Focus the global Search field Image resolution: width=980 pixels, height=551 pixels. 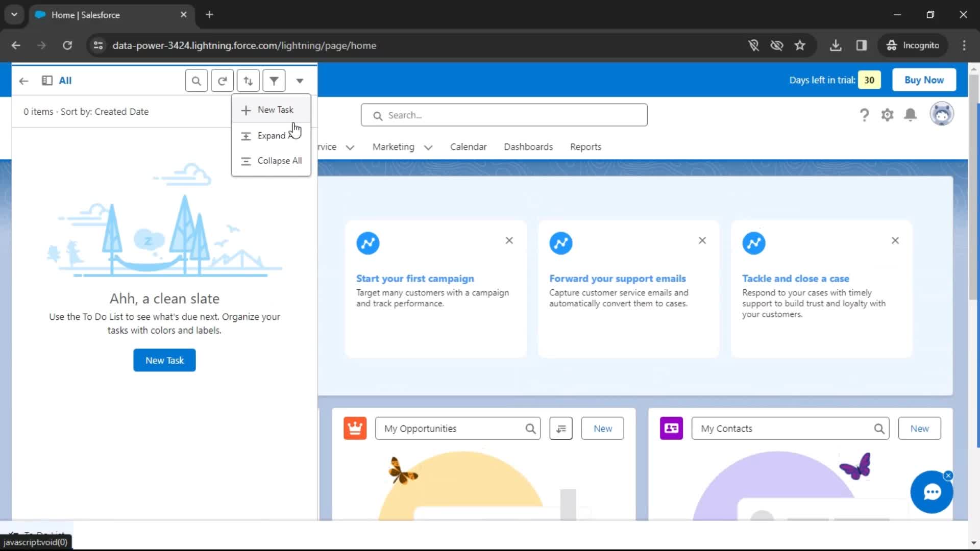coord(504,115)
